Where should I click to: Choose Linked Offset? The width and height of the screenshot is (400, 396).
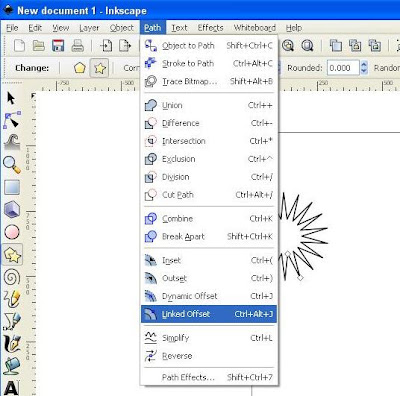click(x=209, y=314)
